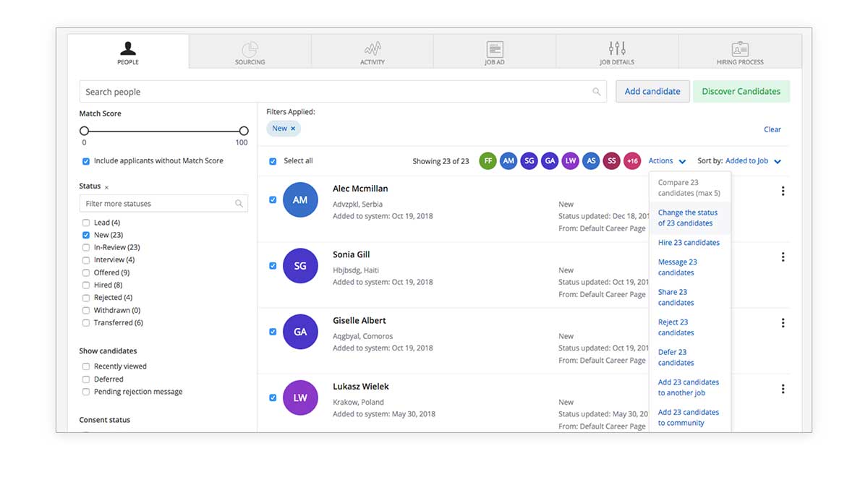Screen dimensions: 868x477
Task: Open more options for Alec Mcmillan
Action: (x=783, y=191)
